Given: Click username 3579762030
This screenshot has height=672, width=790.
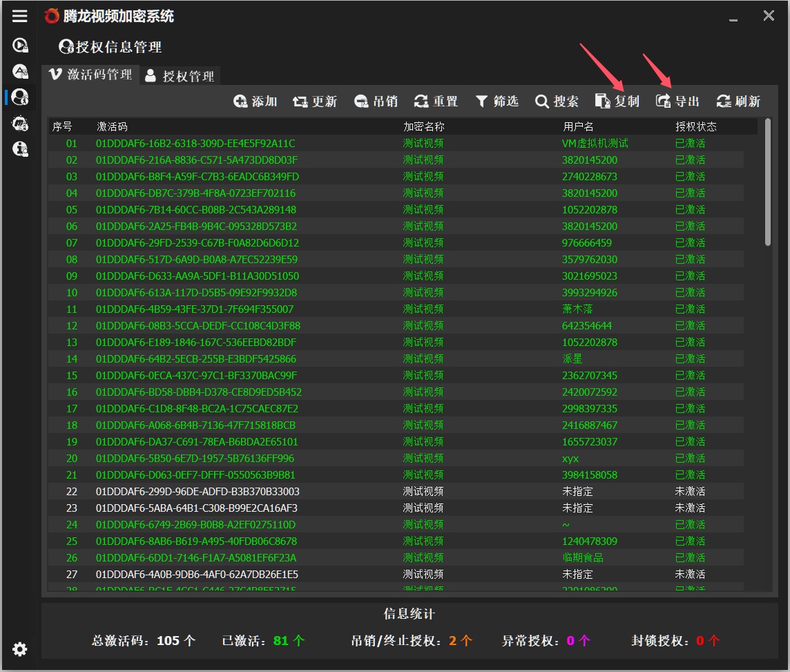Looking at the screenshot, I should pyautogui.click(x=590, y=260).
